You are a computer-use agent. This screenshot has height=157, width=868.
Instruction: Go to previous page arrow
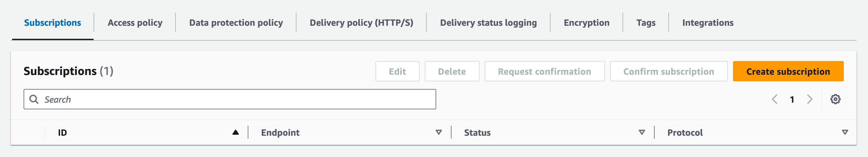coord(775,99)
